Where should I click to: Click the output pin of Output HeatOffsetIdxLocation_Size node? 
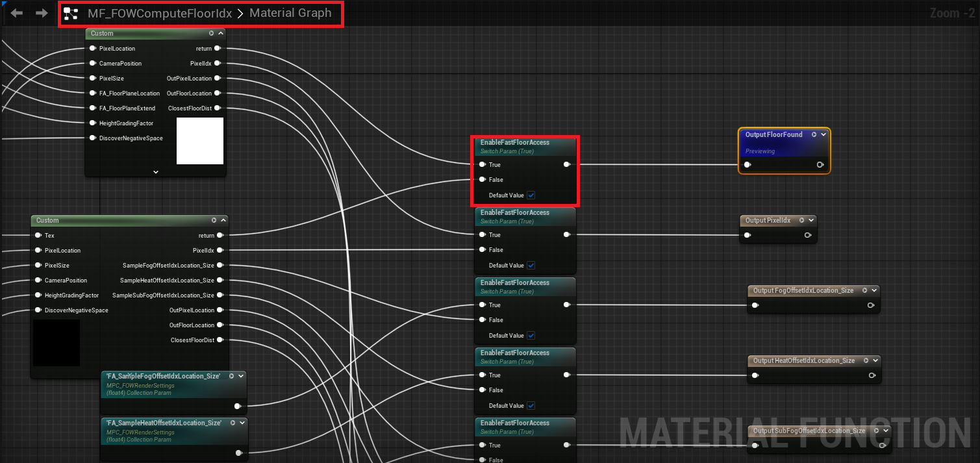pos(872,375)
